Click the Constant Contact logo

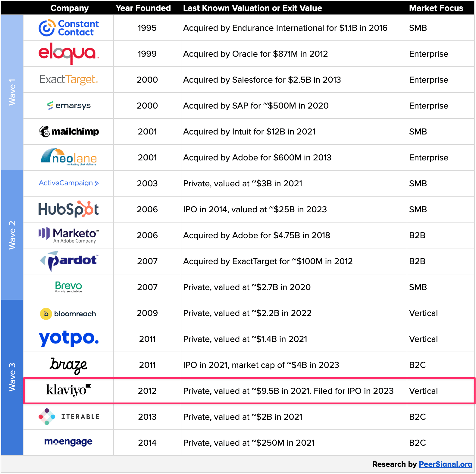point(69,28)
